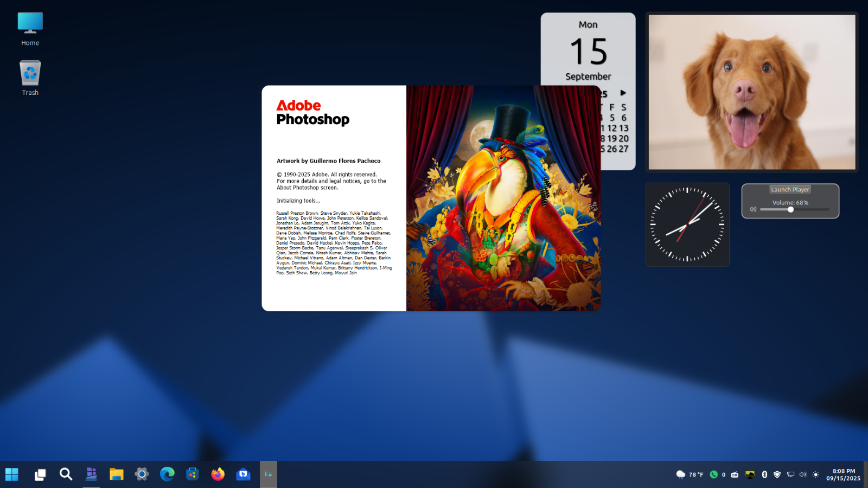Viewport: 868px width, 488px height.
Task: Open the blue mail app icon
Action: coord(243,474)
